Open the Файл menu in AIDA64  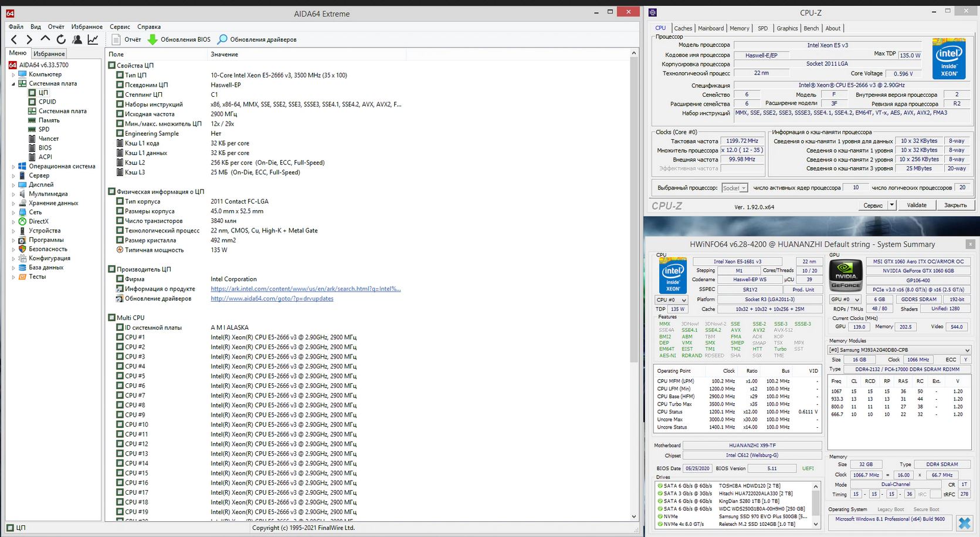click(x=16, y=26)
